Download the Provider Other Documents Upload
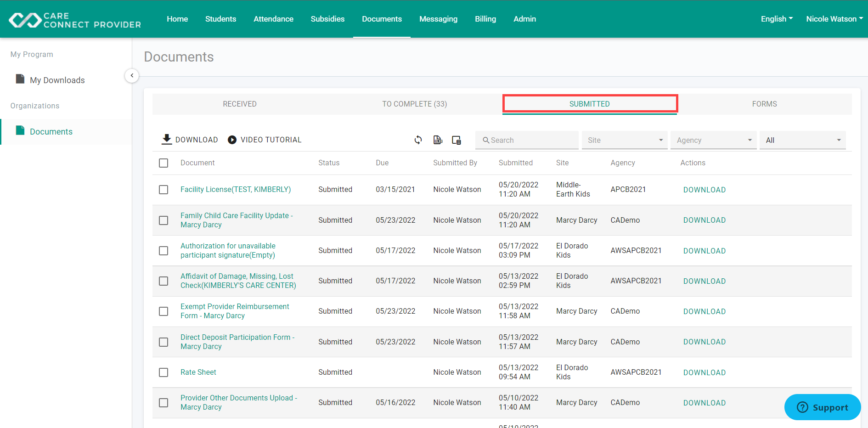This screenshot has width=868, height=428. [705, 403]
